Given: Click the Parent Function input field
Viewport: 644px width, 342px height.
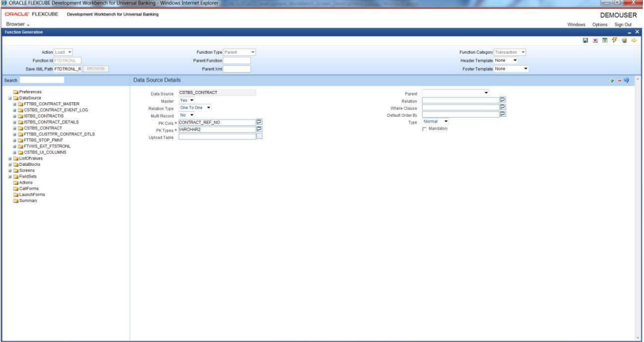Looking at the screenshot, I should point(237,61).
